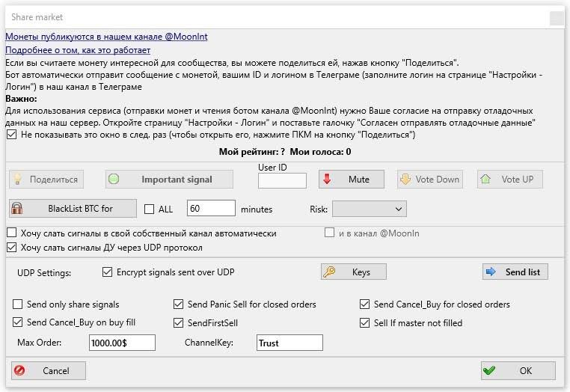Click the Share button with lightbulb icon
The width and height of the screenshot is (570, 392).
[46, 180]
